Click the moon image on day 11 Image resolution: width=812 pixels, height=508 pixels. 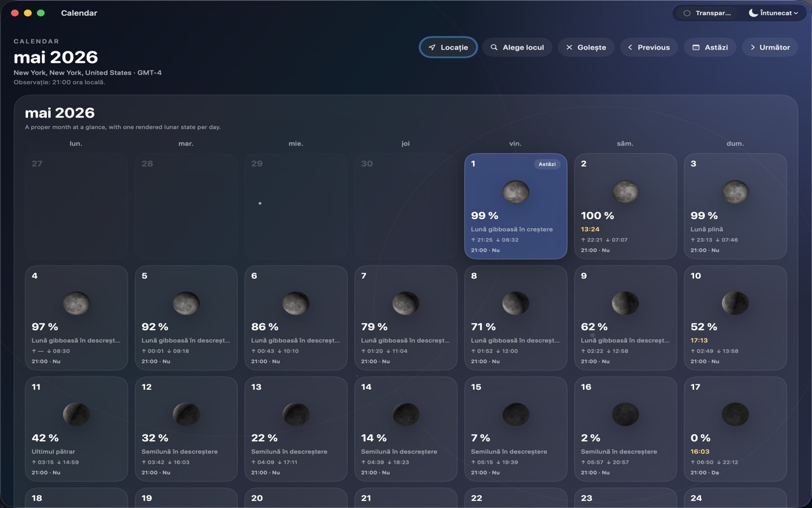tap(76, 414)
